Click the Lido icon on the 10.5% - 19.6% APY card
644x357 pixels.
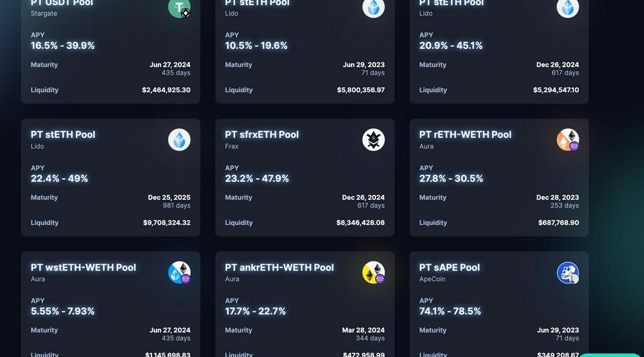[374, 7]
